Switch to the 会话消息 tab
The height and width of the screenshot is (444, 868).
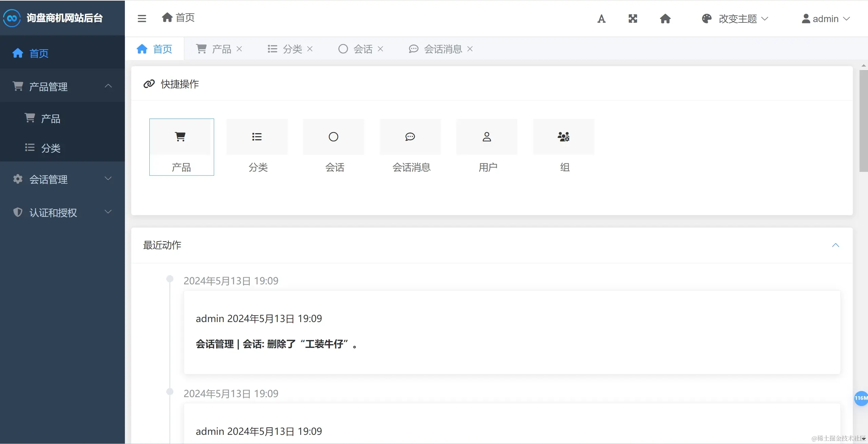[x=443, y=49]
